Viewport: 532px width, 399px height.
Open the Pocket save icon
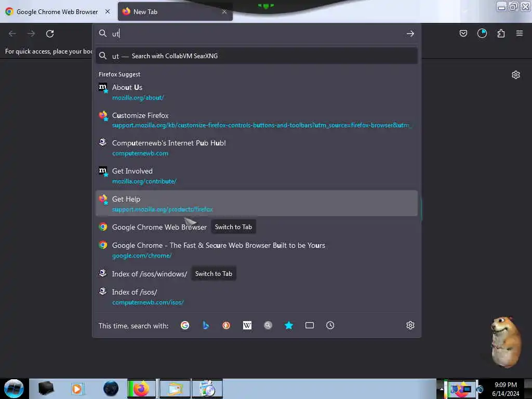(x=463, y=33)
